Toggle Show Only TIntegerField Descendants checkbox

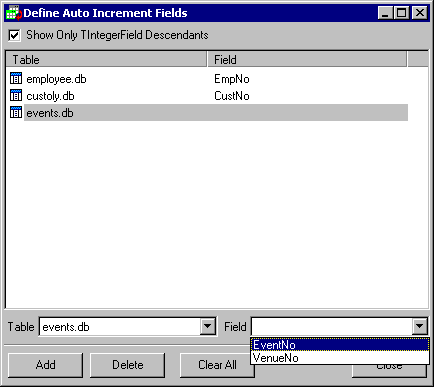click(x=14, y=35)
